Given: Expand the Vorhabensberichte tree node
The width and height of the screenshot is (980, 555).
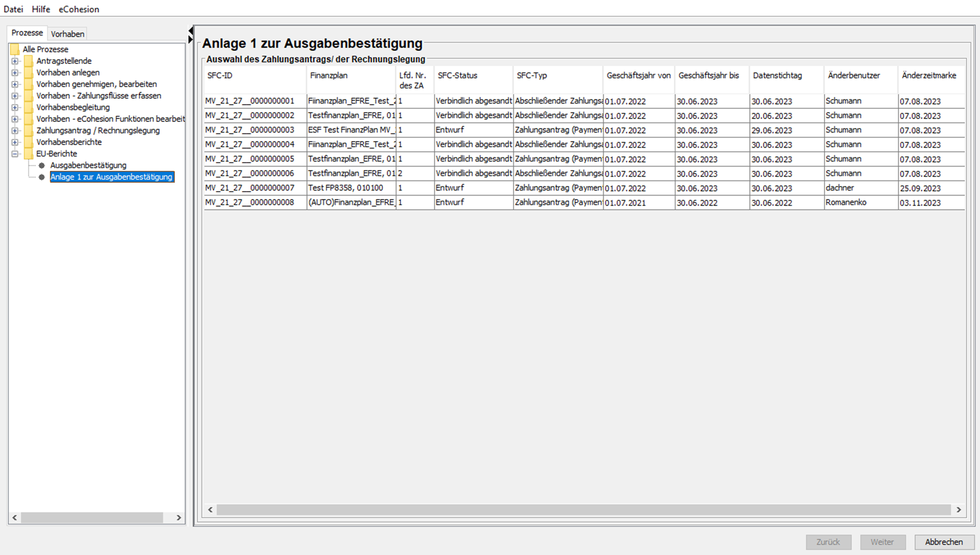Looking at the screenshot, I should (x=15, y=142).
